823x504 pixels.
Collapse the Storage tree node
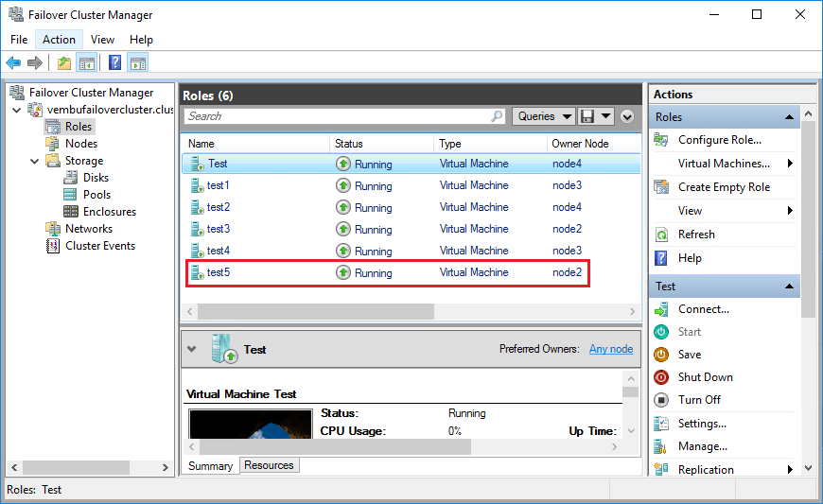pos(35,161)
